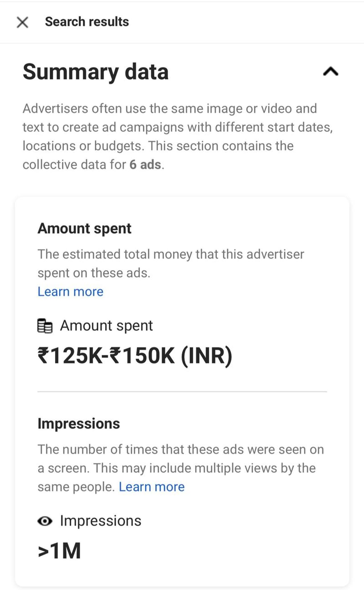Select the >1M impressions value

[59, 551]
